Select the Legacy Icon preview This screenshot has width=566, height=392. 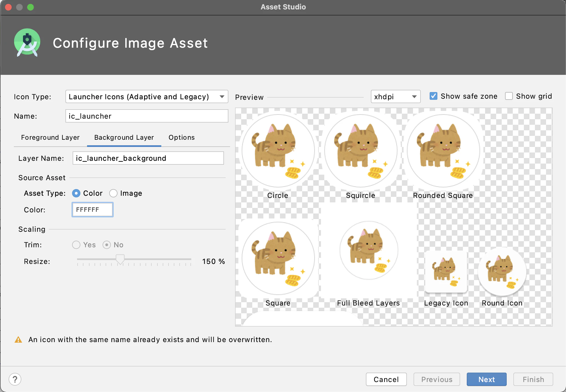coord(446,272)
